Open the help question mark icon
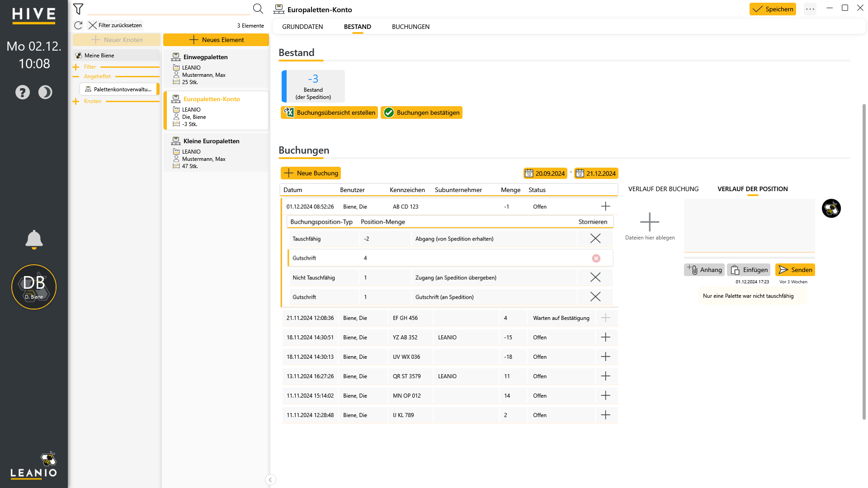The image size is (868, 488). coord(23,92)
